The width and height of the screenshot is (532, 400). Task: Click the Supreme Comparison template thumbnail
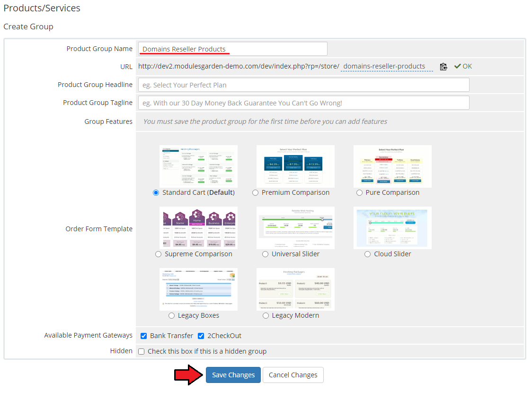click(198, 228)
